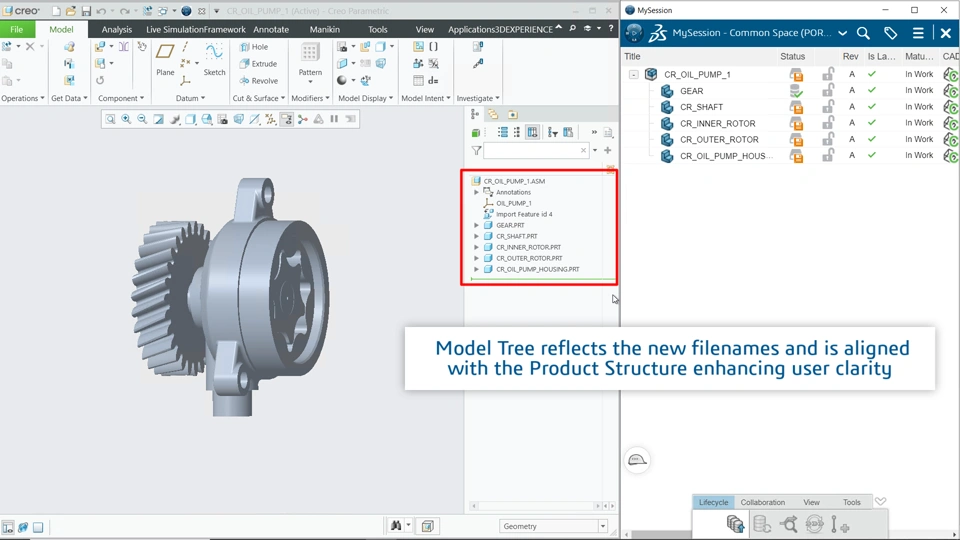Toggle lock on CR_SHAFT row
This screenshot has height=540, width=960.
pyautogui.click(x=828, y=107)
